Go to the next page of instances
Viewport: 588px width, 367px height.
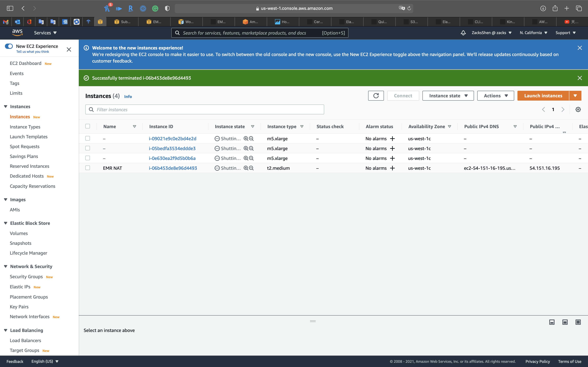pyautogui.click(x=563, y=109)
